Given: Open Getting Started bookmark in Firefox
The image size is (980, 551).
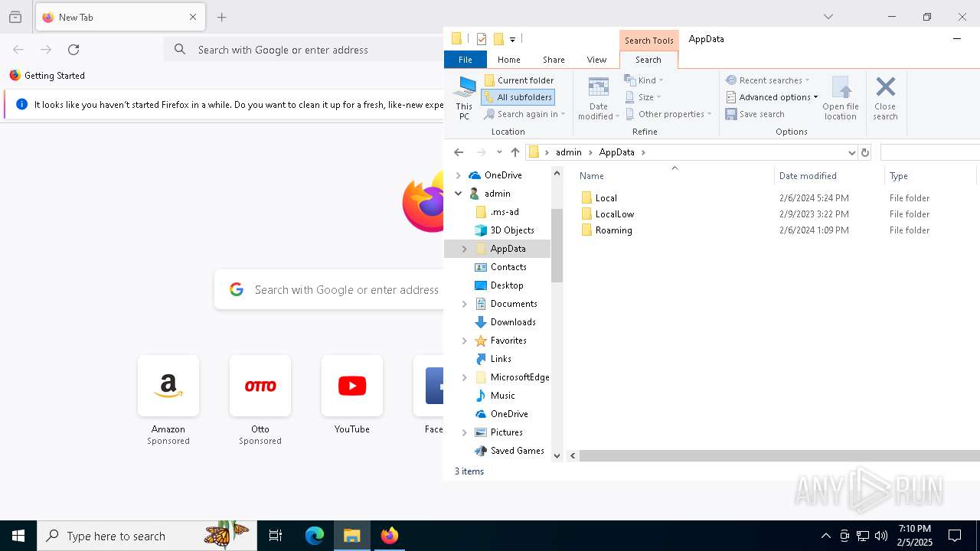Looking at the screenshot, I should (x=47, y=76).
